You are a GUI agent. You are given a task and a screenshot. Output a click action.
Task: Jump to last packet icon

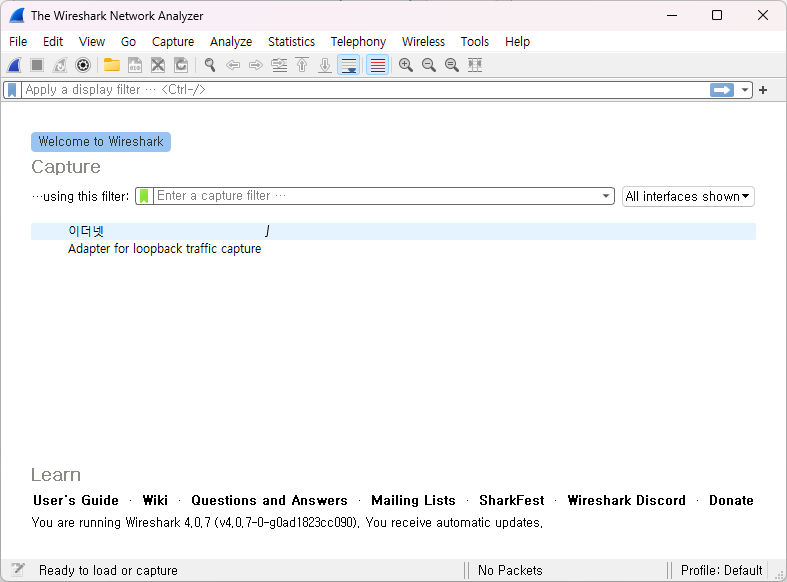point(325,65)
